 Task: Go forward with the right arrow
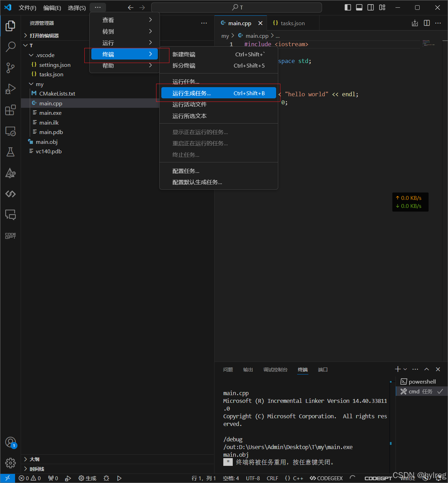pyautogui.click(x=142, y=7)
